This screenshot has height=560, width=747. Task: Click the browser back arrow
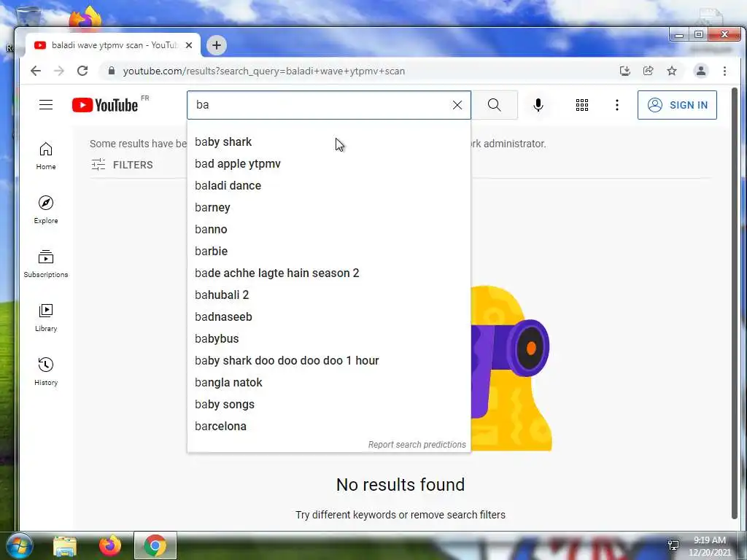point(36,71)
